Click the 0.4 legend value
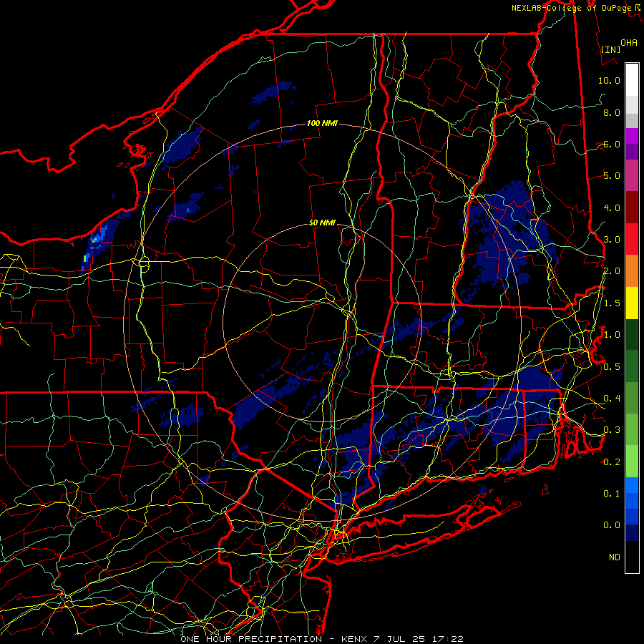This screenshot has width=644, height=644. pyautogui.click(x=612, y=398)
